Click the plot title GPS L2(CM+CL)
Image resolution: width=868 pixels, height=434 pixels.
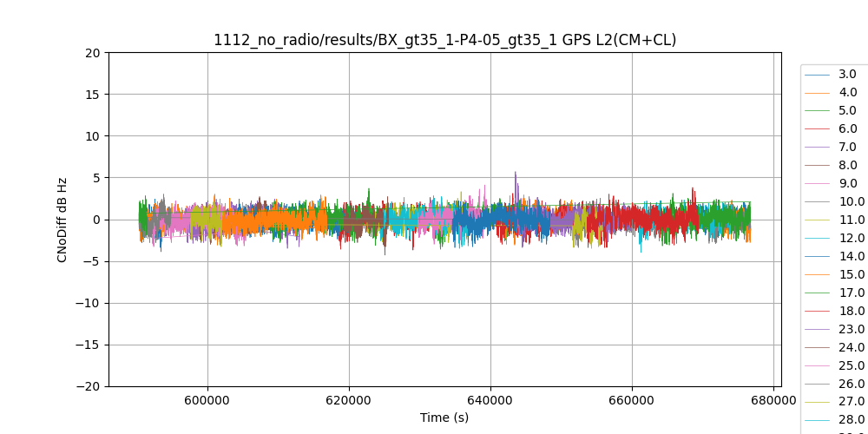tap(445, 40)
